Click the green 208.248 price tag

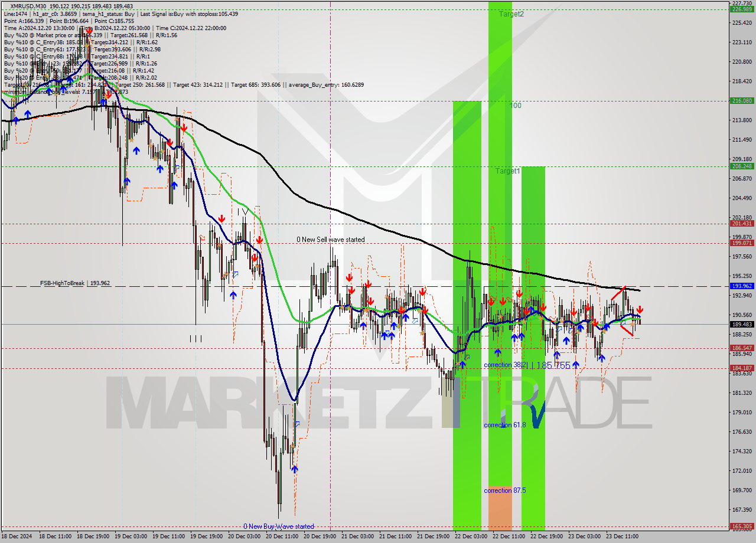(742, 166)
